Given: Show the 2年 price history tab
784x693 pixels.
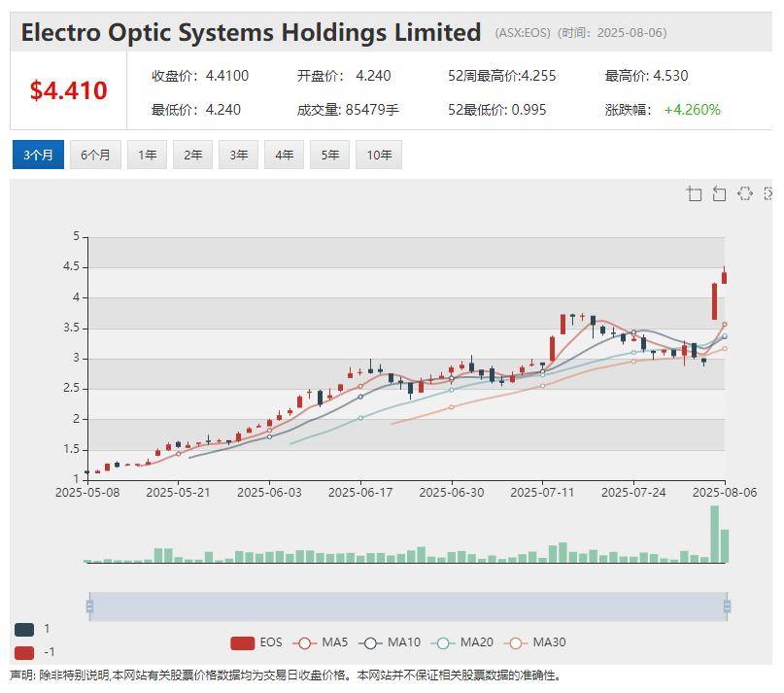Looking at the screenshot, I should pos(192,155).
